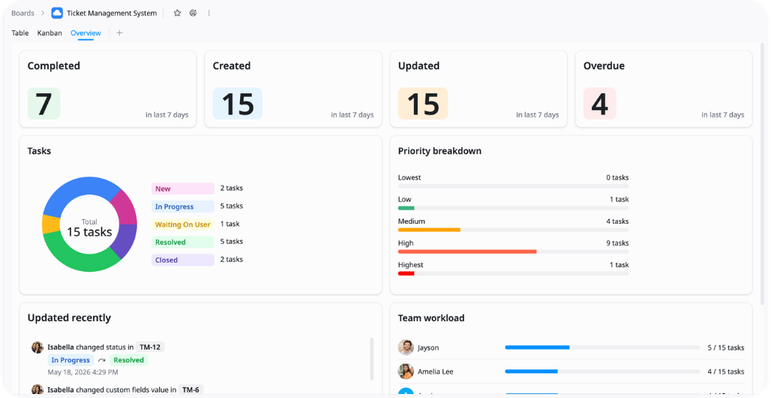Image resolution: width=771 pixels, height=398 pixels.
Task: Click the purple segment of the donut chart
Action: (126, 240)
